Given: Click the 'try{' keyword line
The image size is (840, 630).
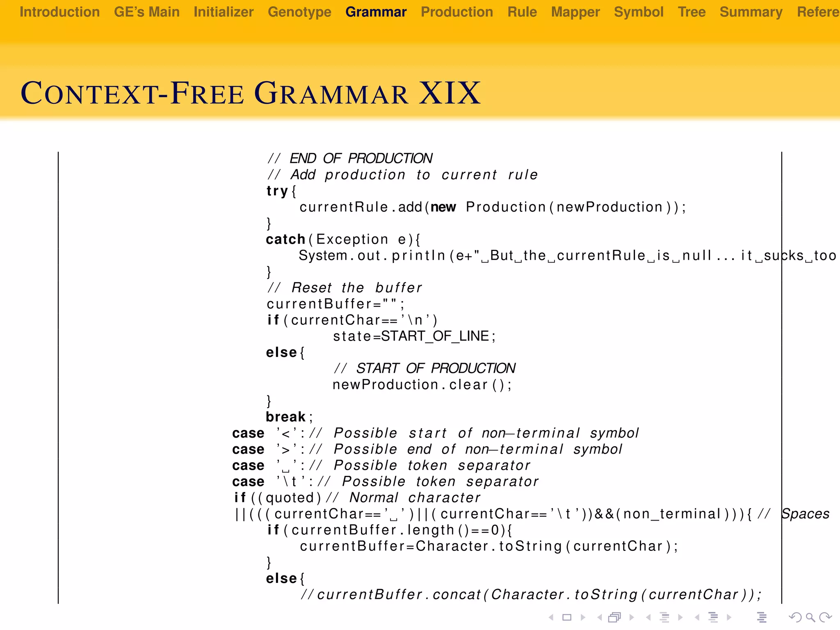Looking at the screenshot, I should 281,191.
